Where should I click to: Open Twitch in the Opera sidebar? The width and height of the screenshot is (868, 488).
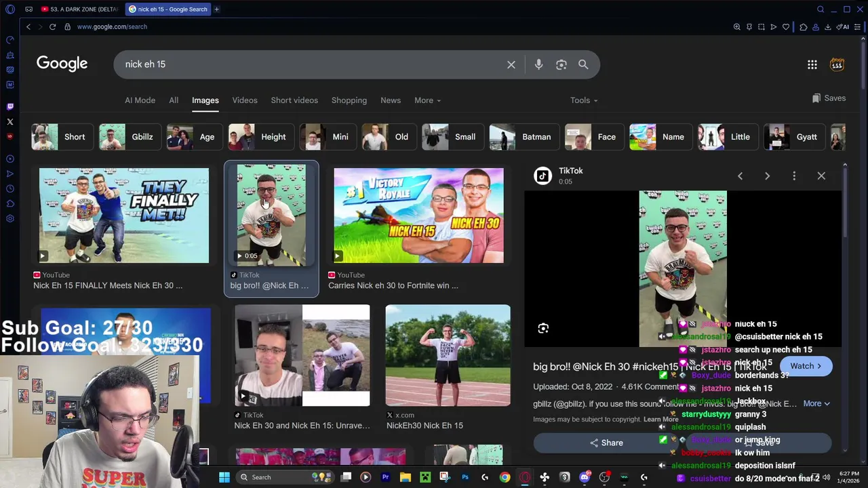point(9,106)
